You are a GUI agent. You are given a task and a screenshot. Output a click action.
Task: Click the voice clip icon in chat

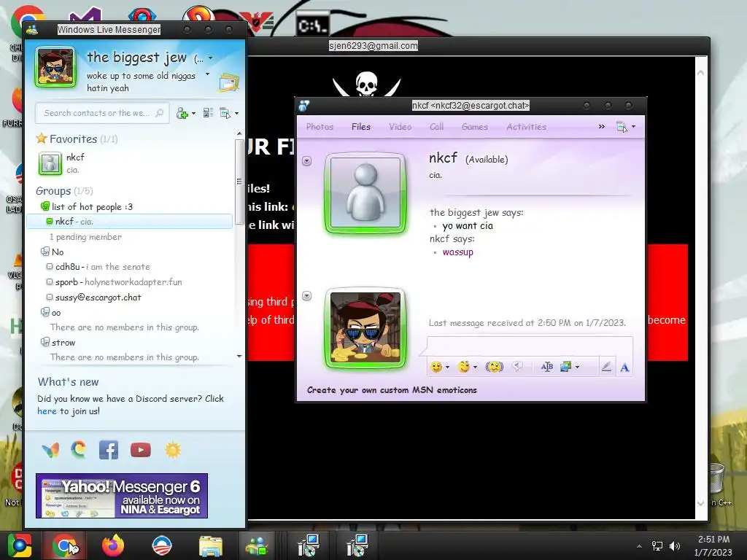pyautogui.click(x=517, y=366)
